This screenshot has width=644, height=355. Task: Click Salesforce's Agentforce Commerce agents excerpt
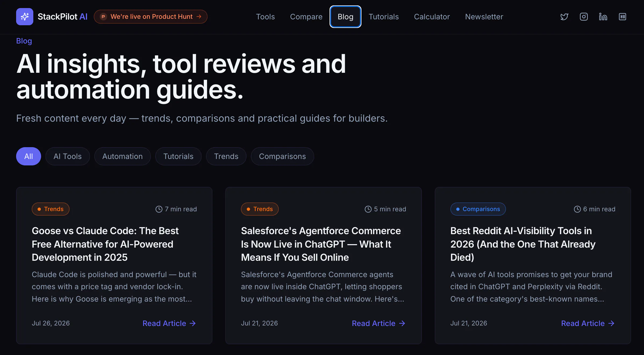(x=323, y=287)
